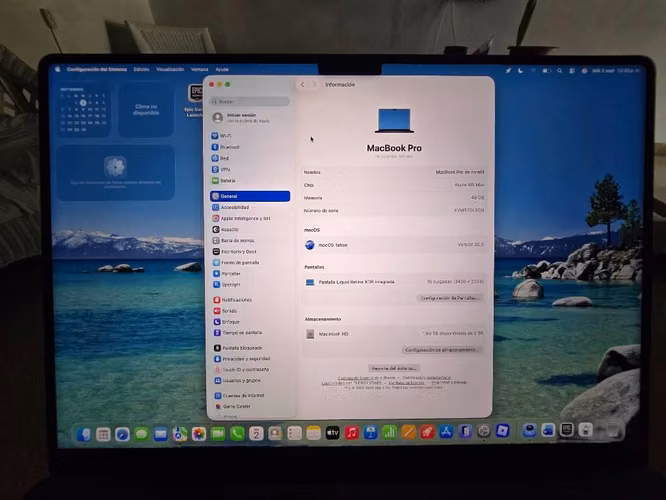Open Finder from the Dock
The width and height of the screenshot is (666, 500).
pos(84,434)
